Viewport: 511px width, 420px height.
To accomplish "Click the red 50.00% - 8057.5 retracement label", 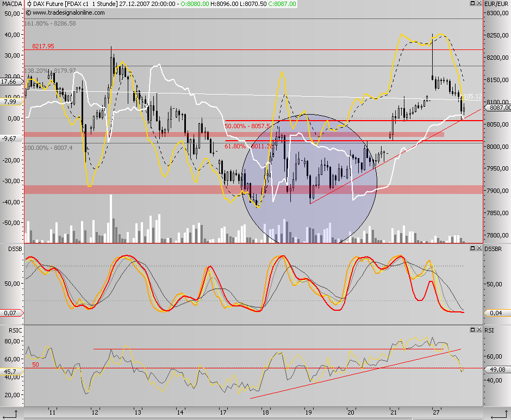I will point(247,126).
